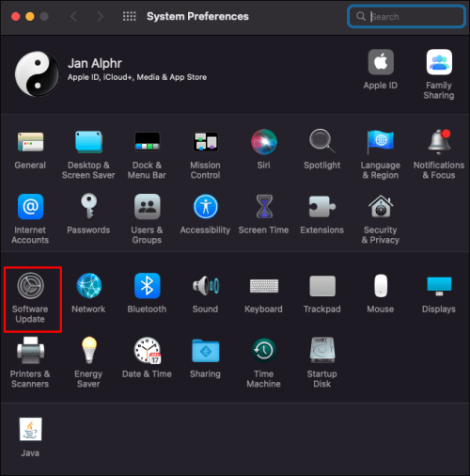Open Notifications & Focus bell icon
This screenshot has height=476, width=470.
(x=439, y=142)
